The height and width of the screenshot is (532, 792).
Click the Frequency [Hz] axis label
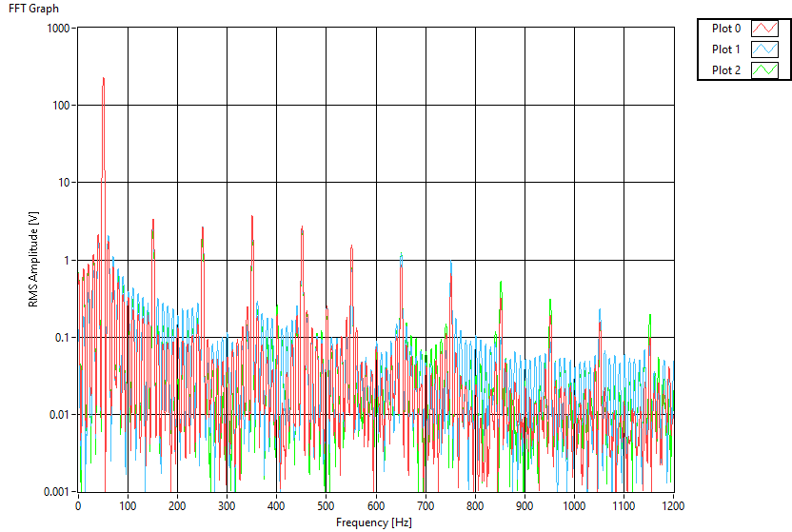[x=373, y=522]
